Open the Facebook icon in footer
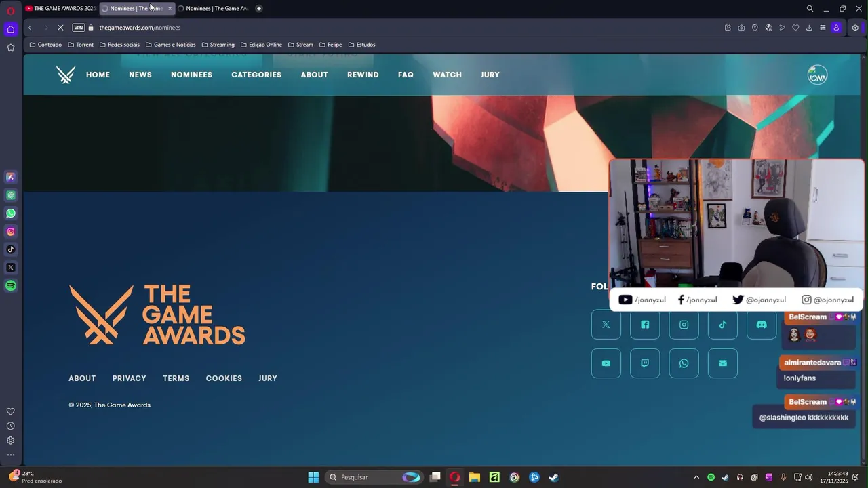 645,325
